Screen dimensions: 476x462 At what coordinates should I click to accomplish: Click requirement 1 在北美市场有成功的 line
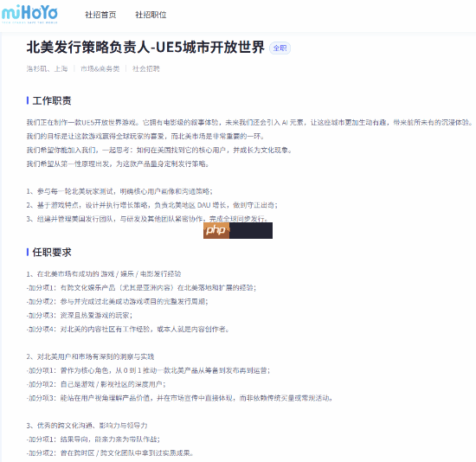point(104,274)
